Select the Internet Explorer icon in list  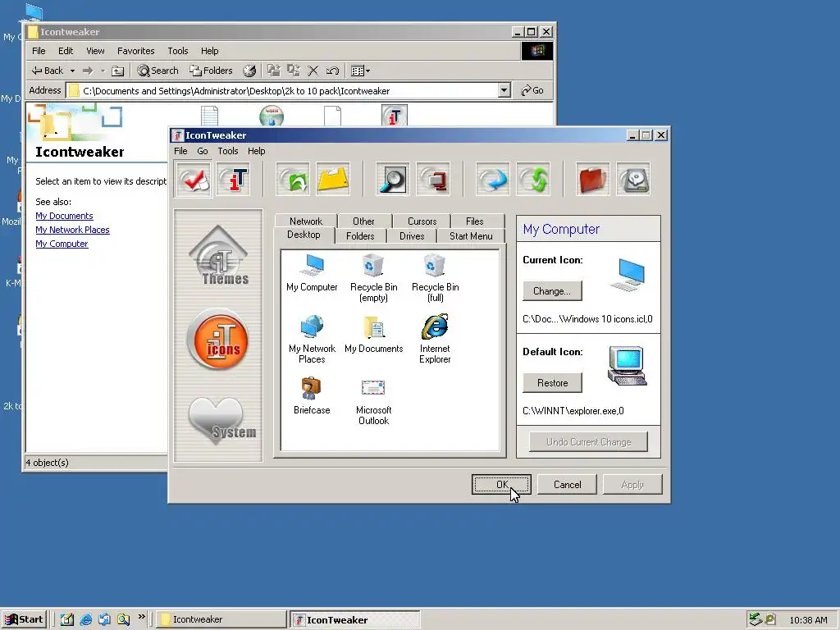[x=435, y=340]
